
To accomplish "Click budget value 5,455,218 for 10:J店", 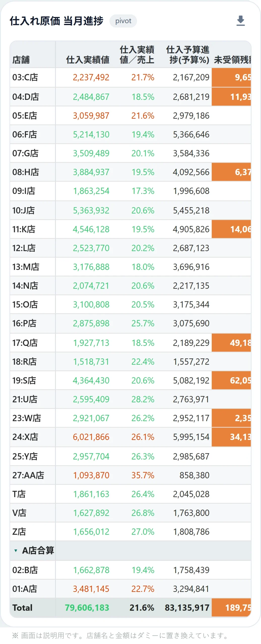I will [191, 210].
